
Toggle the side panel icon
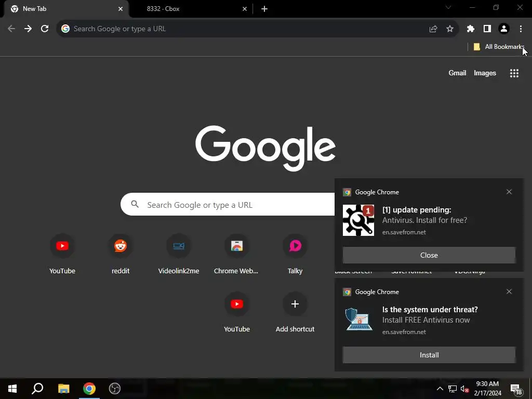(x=487, y=29)
